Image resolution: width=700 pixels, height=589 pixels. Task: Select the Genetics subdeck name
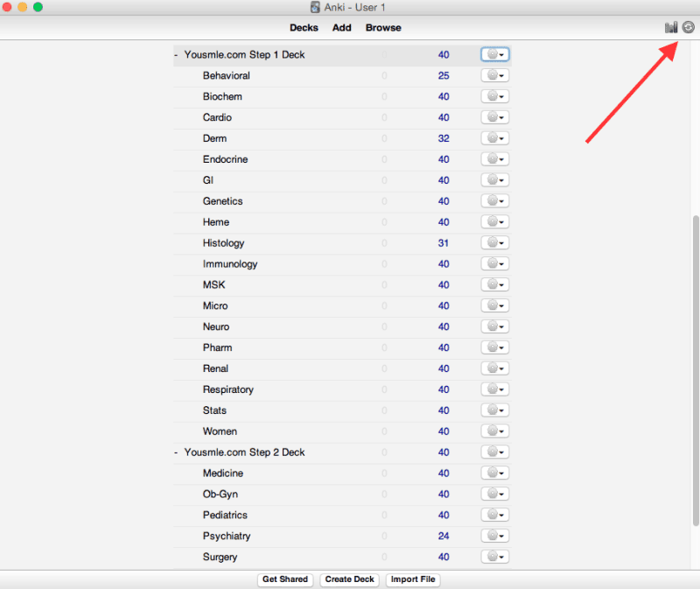(223, 201)
